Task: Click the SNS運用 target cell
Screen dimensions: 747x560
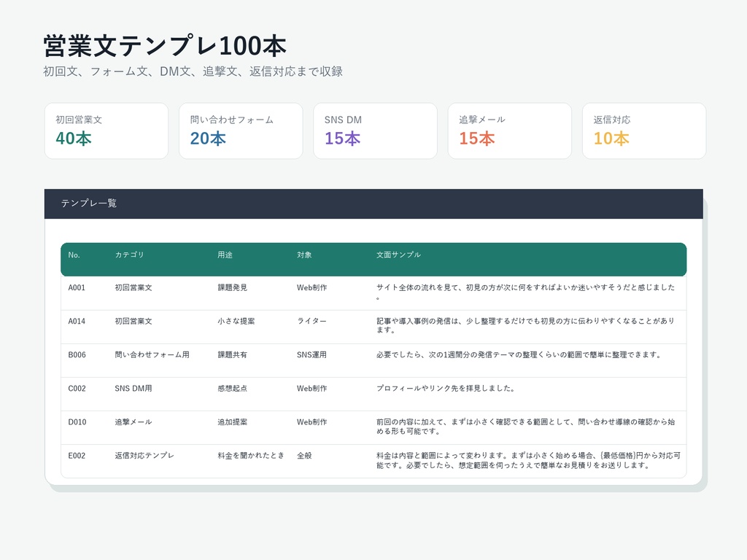Action: pyautogui.click(x=311, y=355)
